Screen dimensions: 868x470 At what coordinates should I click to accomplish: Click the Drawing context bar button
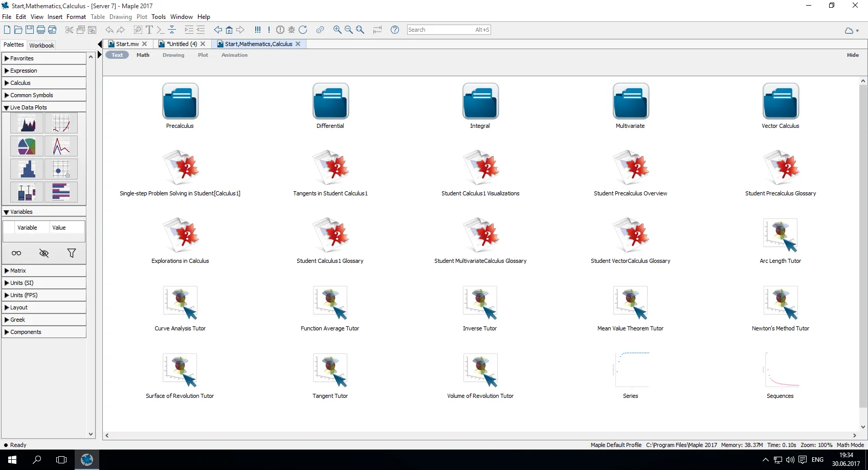[173, 55]
